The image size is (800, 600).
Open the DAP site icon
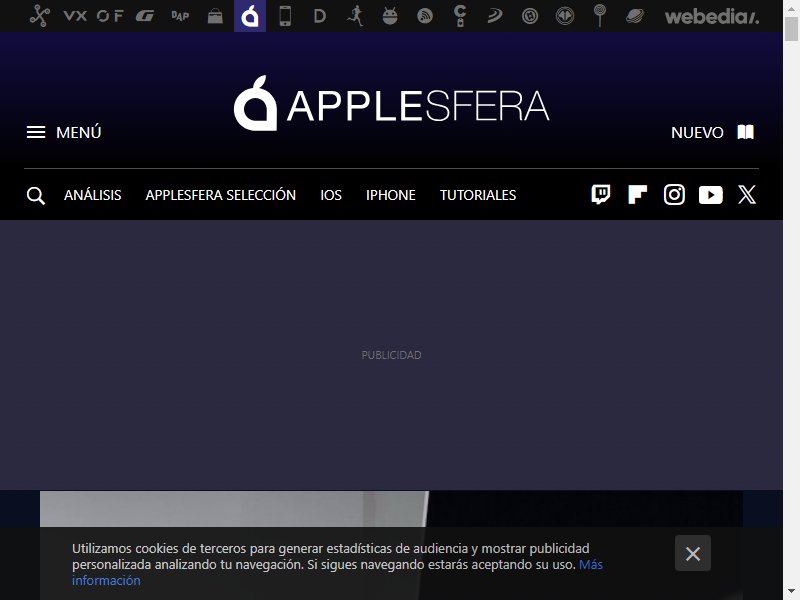180,16
